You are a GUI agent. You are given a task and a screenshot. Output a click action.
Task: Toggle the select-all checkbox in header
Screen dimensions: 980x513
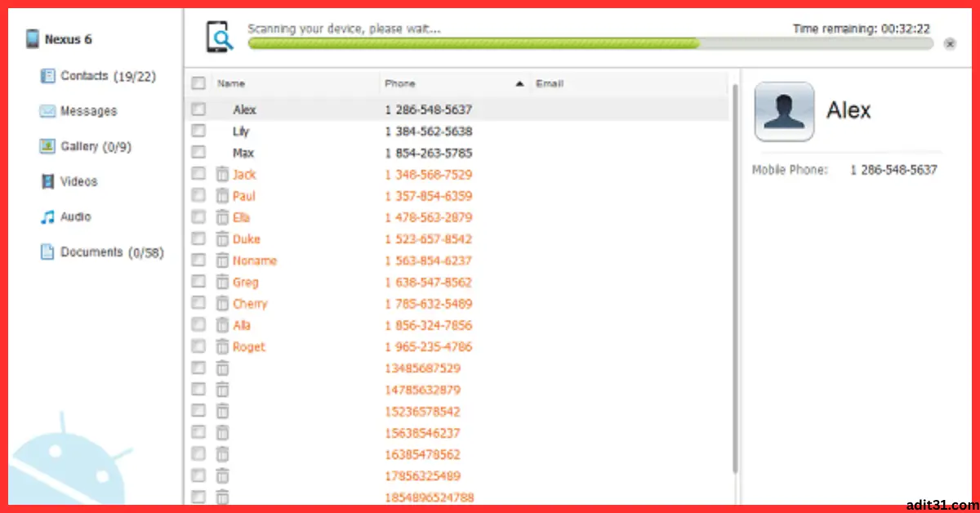[x=198, y=83]
